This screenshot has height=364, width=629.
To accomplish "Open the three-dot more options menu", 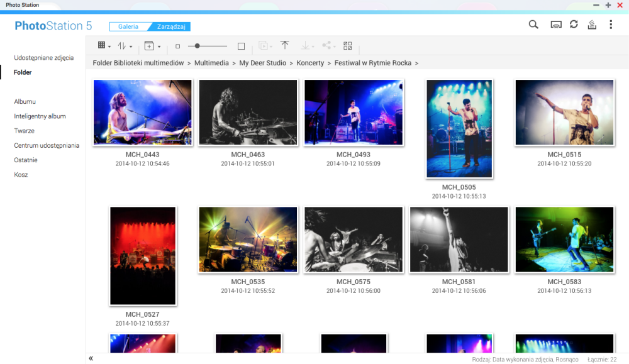I will pos(611,25).
